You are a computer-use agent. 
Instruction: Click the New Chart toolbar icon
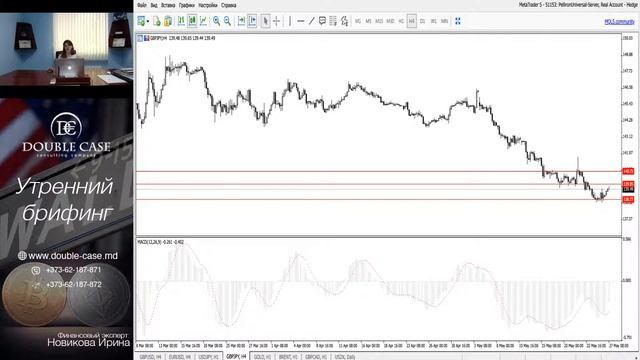coord(141,21)
